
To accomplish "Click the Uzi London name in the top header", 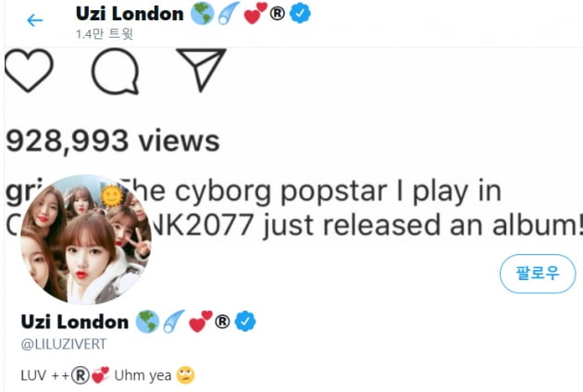I will pos(130,14).
